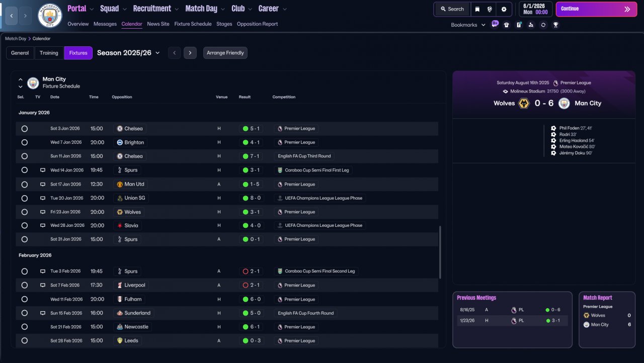
Task: Click the scouting search person icon
Action: [531, 25]
